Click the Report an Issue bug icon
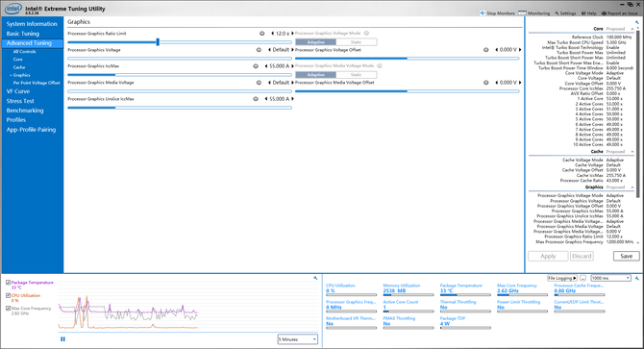The width and height of the screenshot is (644, 349). (x=604, y=13)
